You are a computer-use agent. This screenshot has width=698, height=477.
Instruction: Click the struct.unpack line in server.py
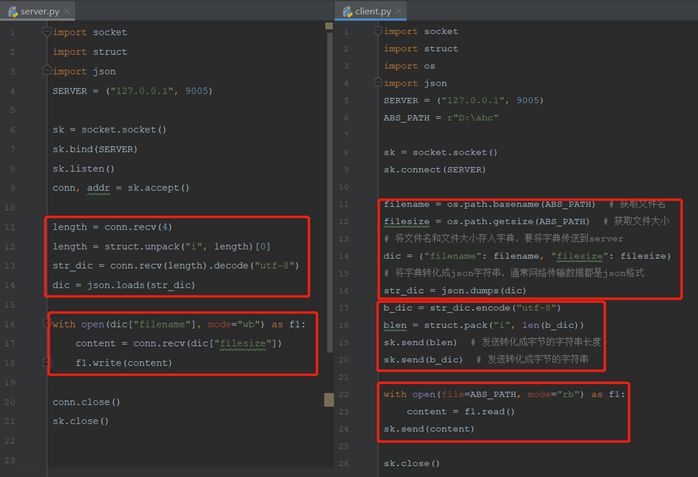point(161,247)
